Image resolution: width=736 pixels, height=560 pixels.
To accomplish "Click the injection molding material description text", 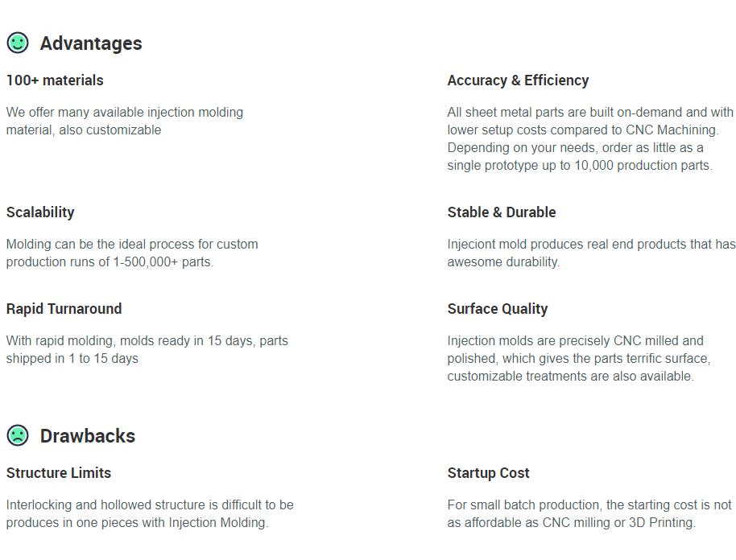I will 125,121.
